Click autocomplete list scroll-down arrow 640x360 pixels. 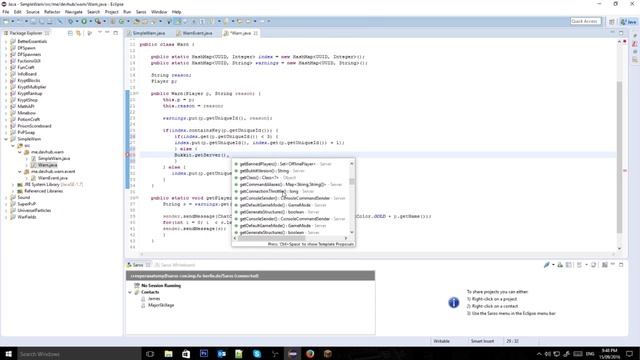pyautogui.click(x=352, y=233)
